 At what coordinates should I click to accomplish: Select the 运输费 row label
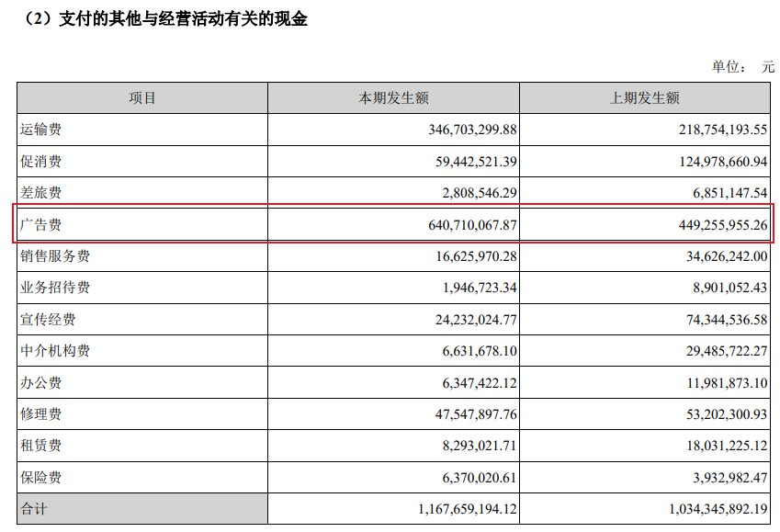point(41,130)
